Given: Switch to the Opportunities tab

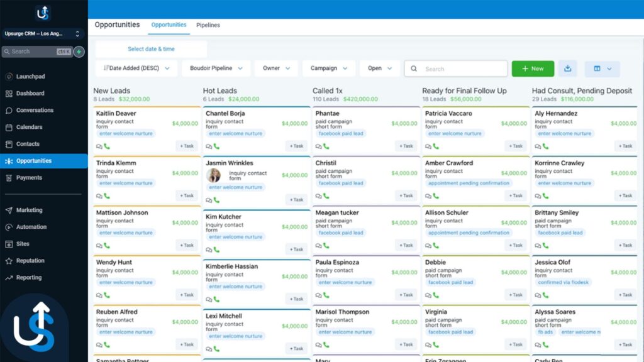Looking at the screenshot, I should pos(169,25).
